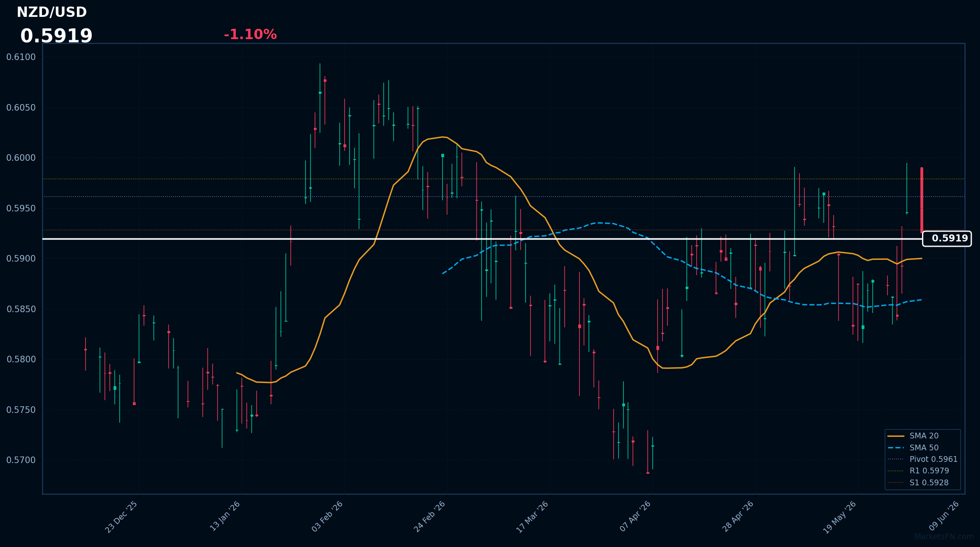980x547 pixels.
Task: Click the 03 Feb '26 date label
Action: point(327,517)
